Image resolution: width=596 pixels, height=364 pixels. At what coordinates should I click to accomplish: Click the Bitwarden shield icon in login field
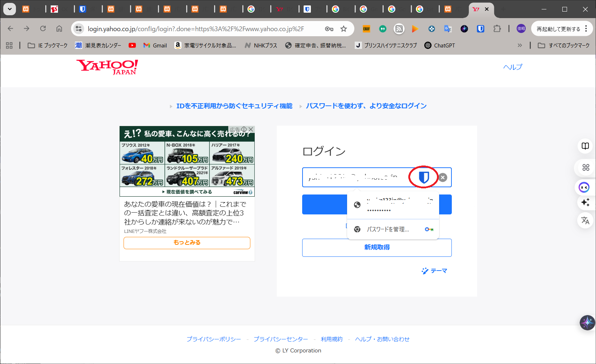424,177
